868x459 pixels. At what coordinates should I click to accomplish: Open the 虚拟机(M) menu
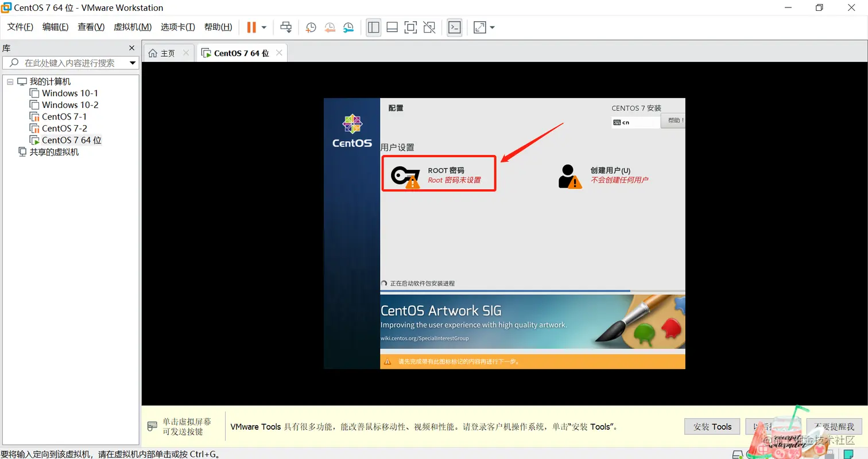[133, 27]
